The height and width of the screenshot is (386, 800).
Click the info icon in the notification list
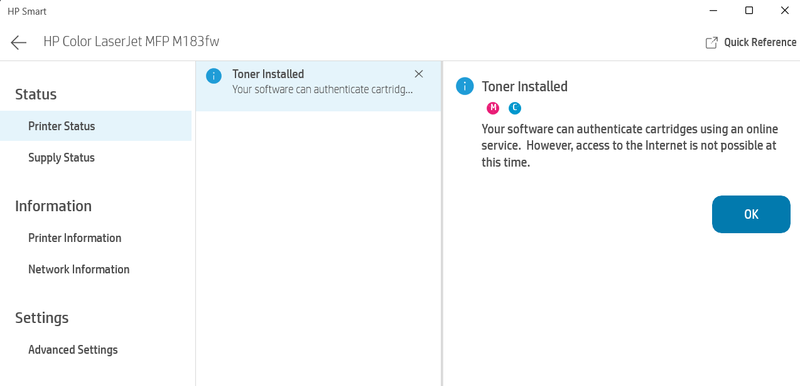click(x=214, y=76)
